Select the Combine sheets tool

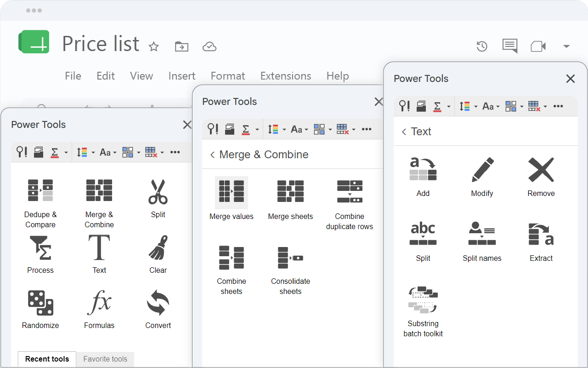232,270
